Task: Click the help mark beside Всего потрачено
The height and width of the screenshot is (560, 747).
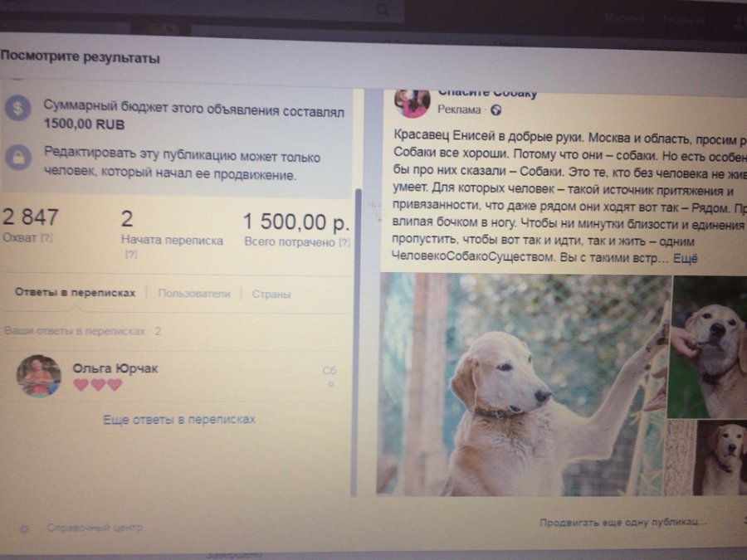Action: 344,242
